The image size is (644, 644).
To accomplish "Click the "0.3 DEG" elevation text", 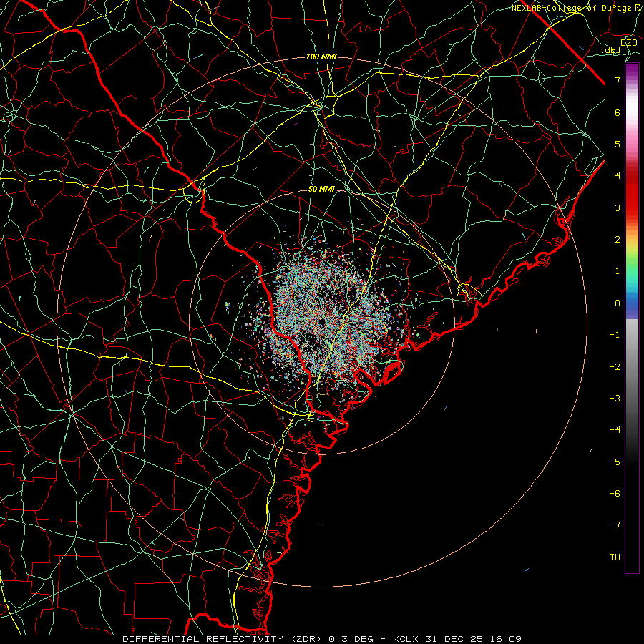I will pos(351,639).
